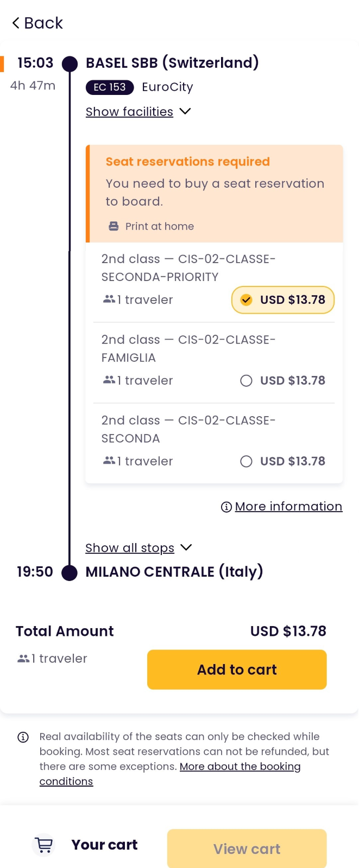Image resolution: width=359 pixels, height=868 pixels.
Task: Open Your cart section
Action: [104, 845]
